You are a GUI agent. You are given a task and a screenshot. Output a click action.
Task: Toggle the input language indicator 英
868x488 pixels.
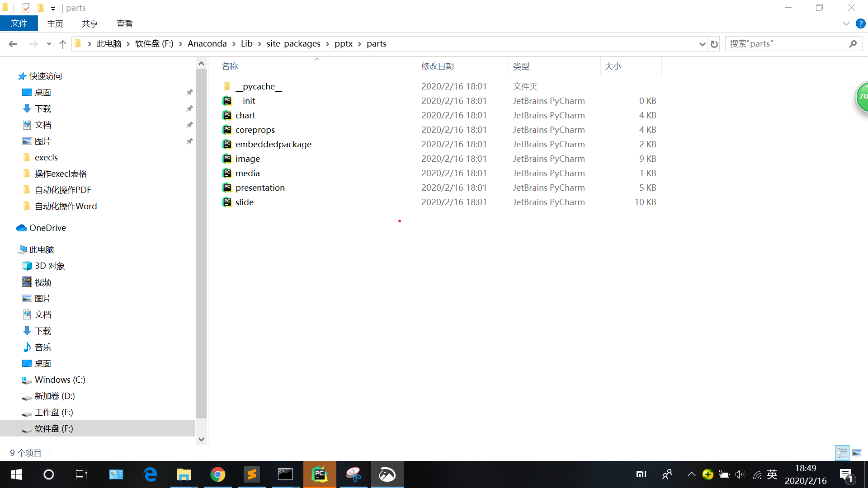coord(772,474)
